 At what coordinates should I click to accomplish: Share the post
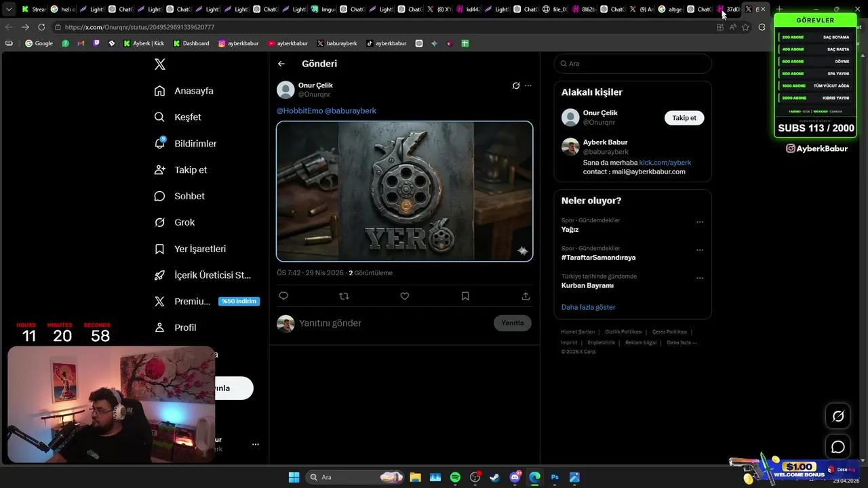pyautogui.click(x=526, y=296)
